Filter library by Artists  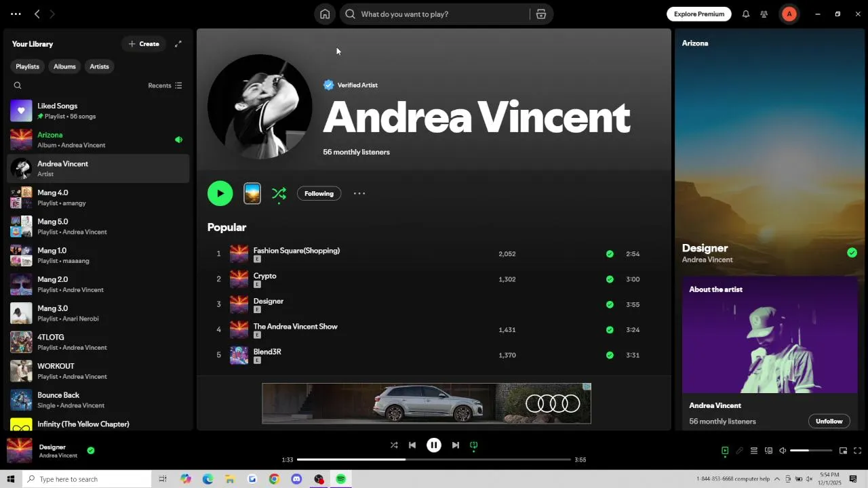click(x=99, y=66)
